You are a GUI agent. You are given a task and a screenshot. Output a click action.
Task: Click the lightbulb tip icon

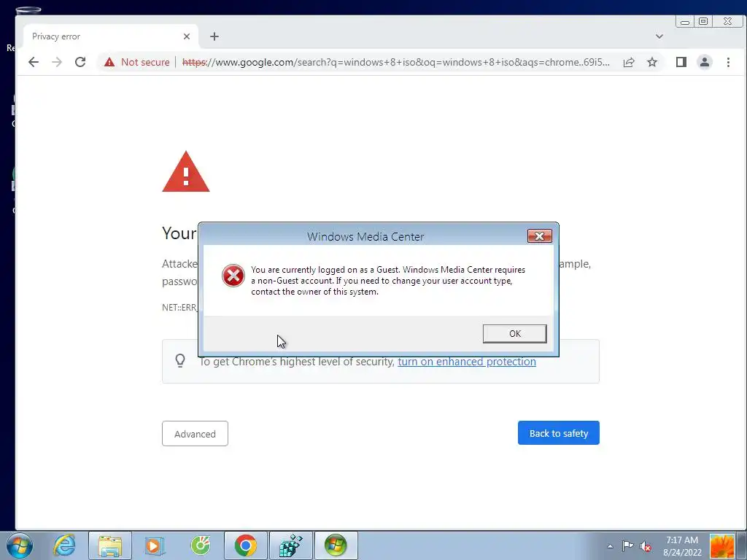(x=180, y=360)
